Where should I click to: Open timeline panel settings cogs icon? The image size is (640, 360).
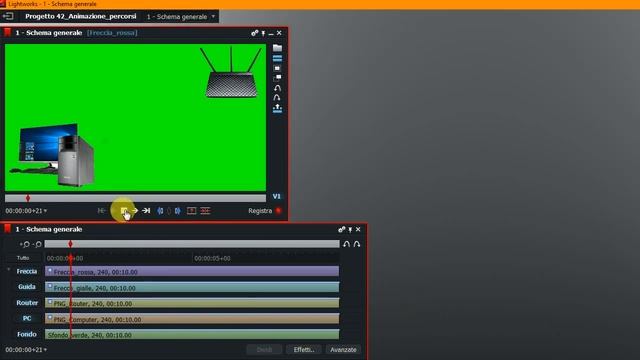pos(342,229)
